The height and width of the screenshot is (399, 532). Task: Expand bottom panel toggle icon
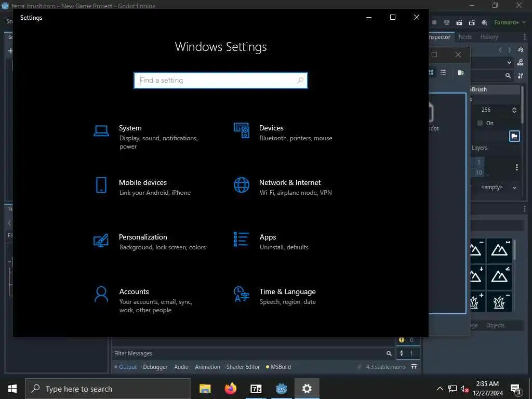(x=414, y=367)
